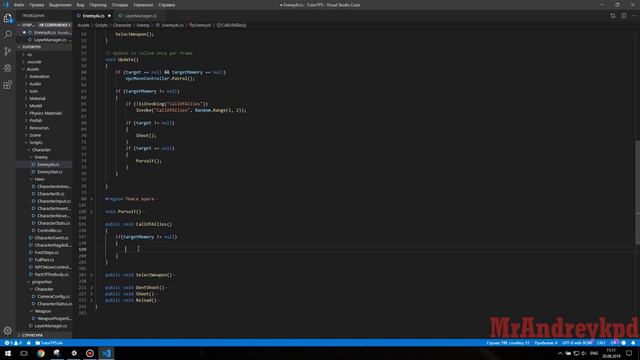
Task: Expand the Prefab folder
Action: click(x=36, y=120)
